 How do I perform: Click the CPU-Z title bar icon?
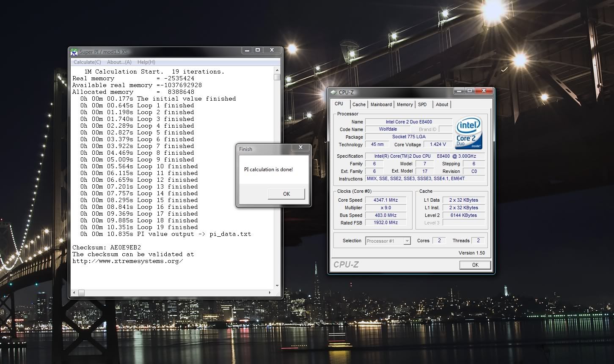pos(333,93)
